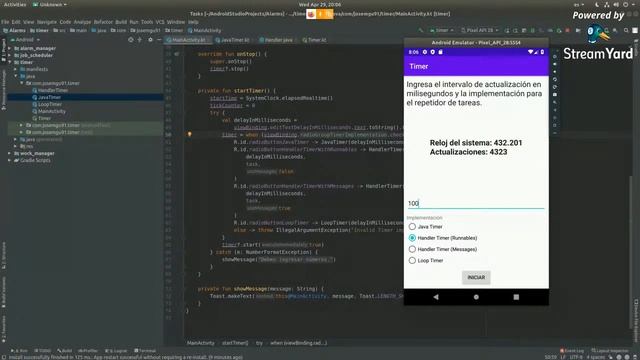
Task: Open the Edit menu
Action: 16,22
